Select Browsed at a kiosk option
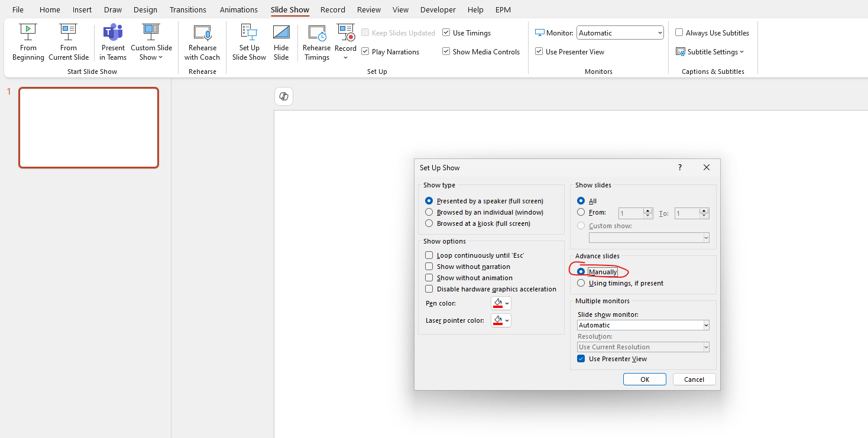Screen dimensions: 868x438 [x=429, y=223]
